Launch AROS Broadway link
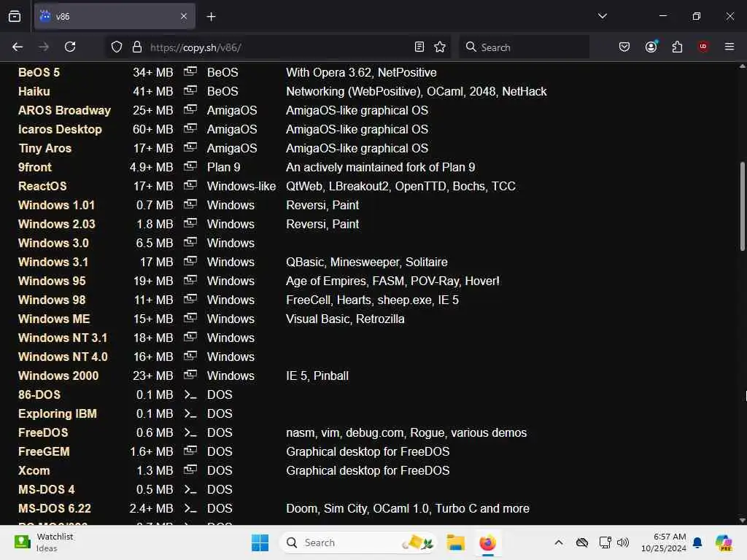The height and width of the screenshot is (560, 747). pos(64,111)
